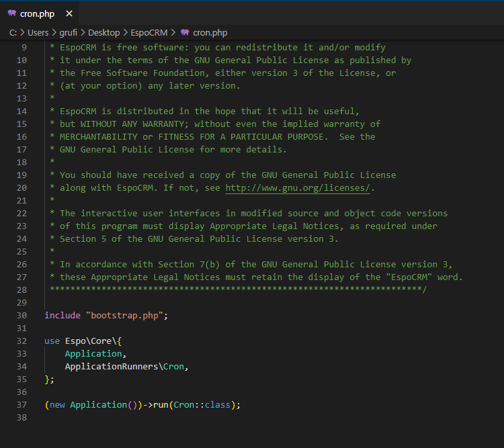Click the Cron::class argument on line 37

click(204, 405)
